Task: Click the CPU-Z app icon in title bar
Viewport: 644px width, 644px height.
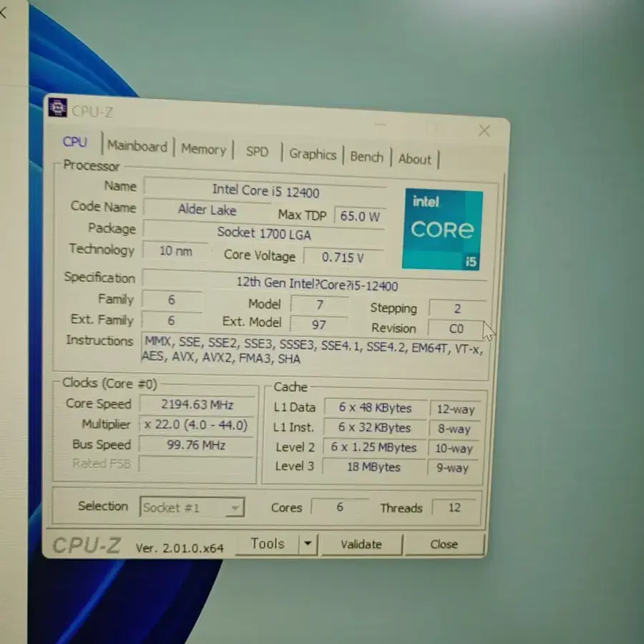Action: click(x=57, y=107)
